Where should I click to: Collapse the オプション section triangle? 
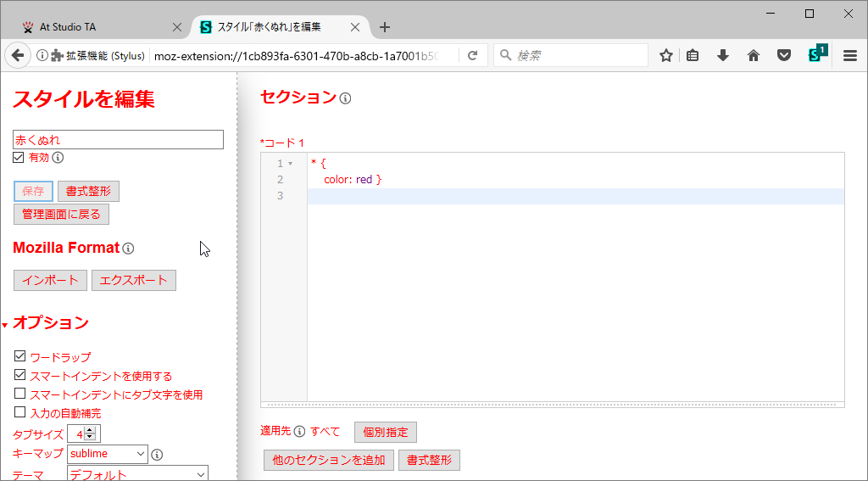pyautogui.click(x=5, y=325)
